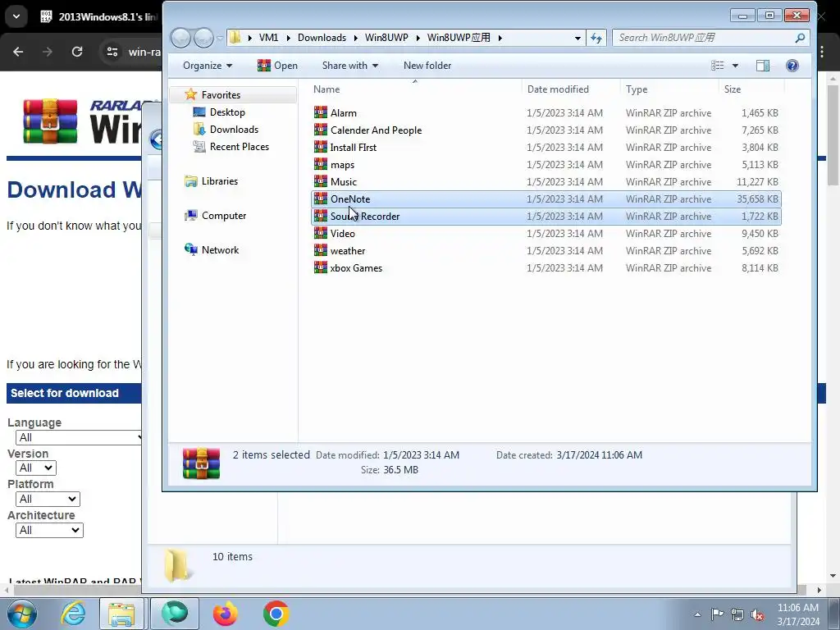Viewport: 840px width, 630px height.
Task: Open the Architecture dropdown on web page
Action: (49, 531)
